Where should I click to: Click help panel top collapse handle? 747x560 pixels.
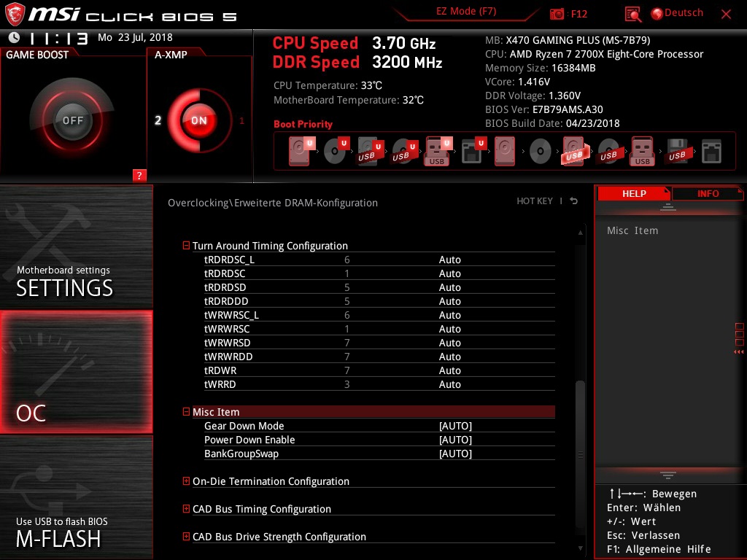(668, 206)
